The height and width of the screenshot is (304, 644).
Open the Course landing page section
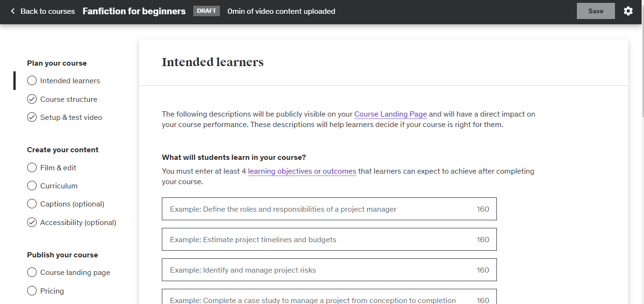(75, 273)
